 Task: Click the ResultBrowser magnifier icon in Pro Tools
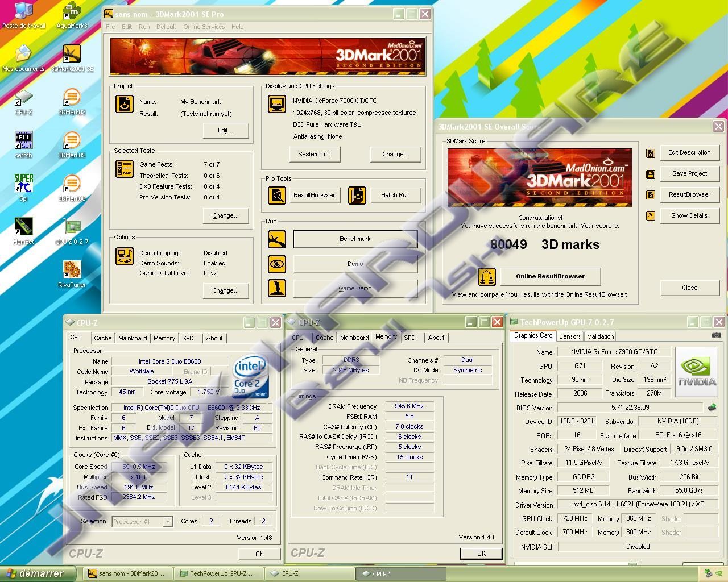(x=277, y=195)
